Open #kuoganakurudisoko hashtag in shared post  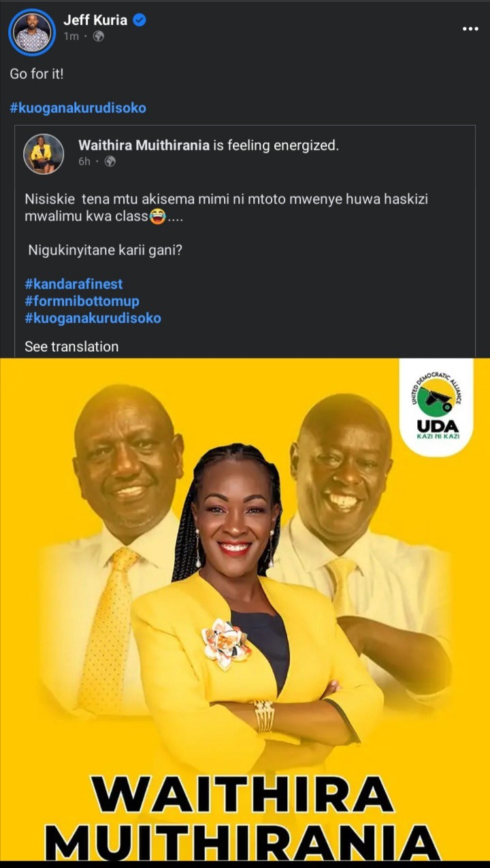click(93, 318)
